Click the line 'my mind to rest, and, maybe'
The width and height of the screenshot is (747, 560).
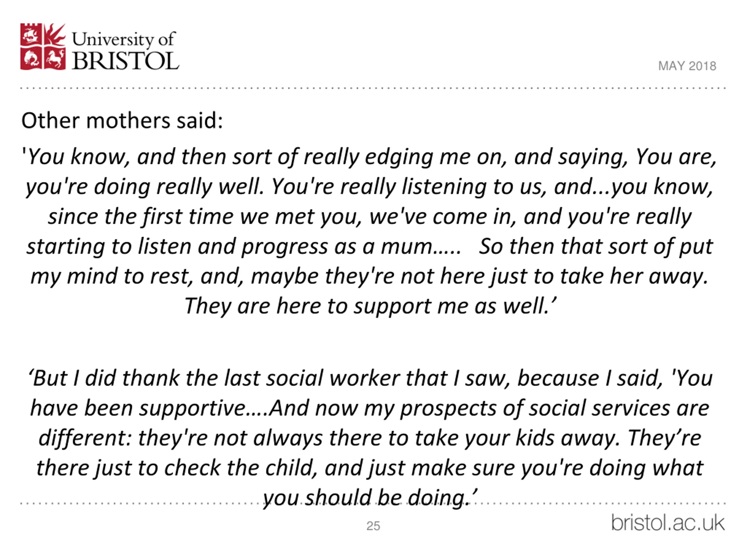(369, 277)
